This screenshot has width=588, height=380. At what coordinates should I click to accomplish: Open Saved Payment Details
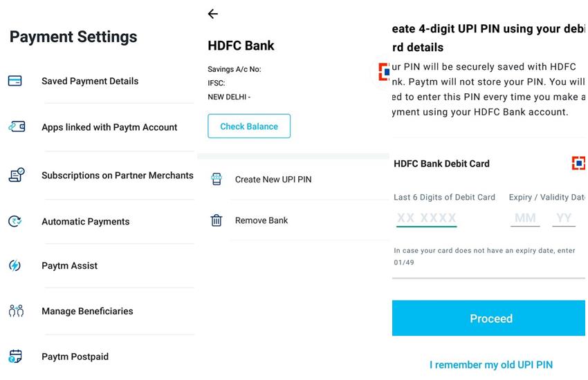coord(90,81)
